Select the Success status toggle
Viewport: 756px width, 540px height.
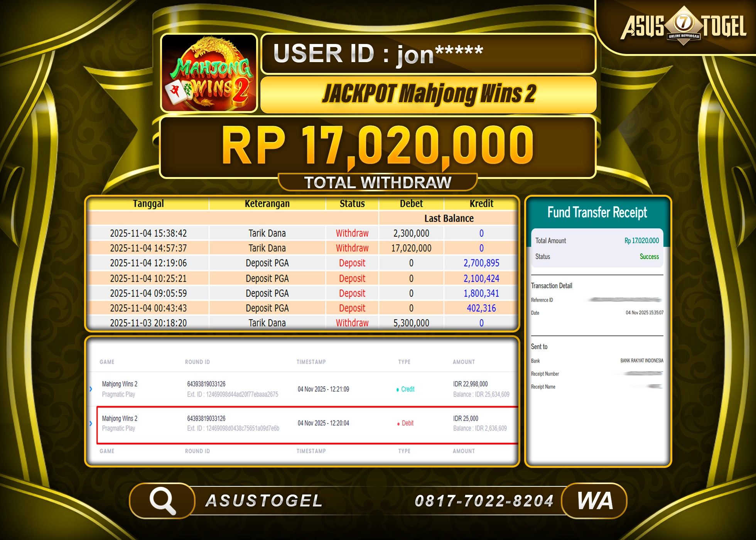coord(649,256)
